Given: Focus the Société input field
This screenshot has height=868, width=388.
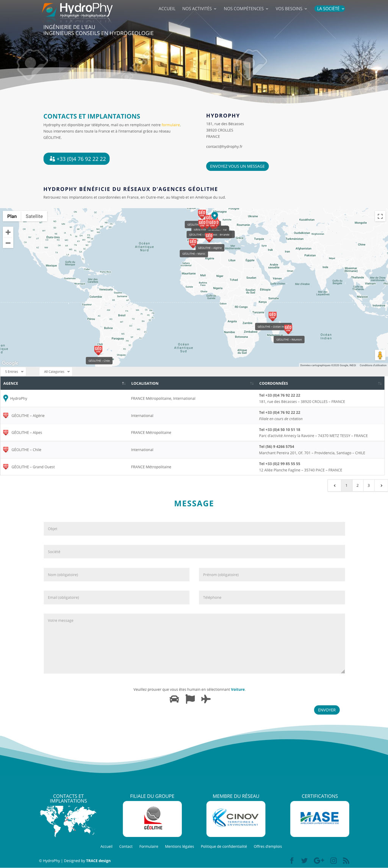Looking at the screenshot, I should (x=194, y=551).
